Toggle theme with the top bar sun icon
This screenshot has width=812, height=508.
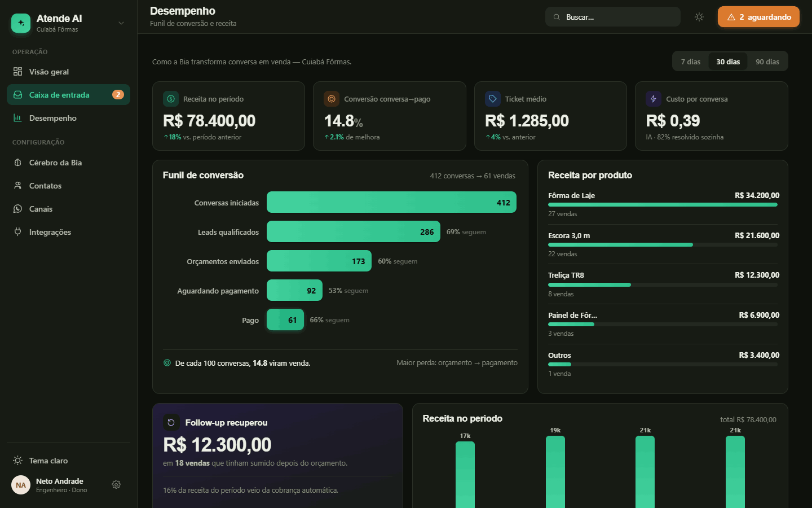pyautogui.click(x=699, y=17)
